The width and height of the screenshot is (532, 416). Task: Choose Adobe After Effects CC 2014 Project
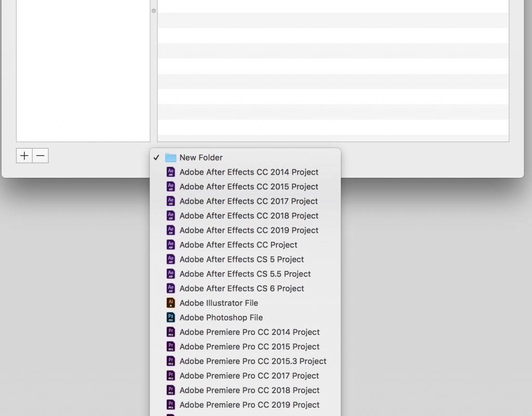pos(245,172)
